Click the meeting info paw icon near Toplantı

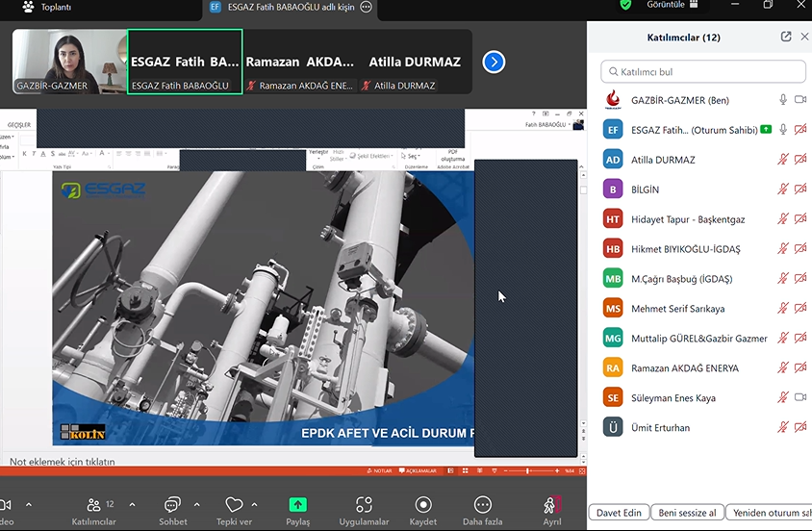coord(28,7)
